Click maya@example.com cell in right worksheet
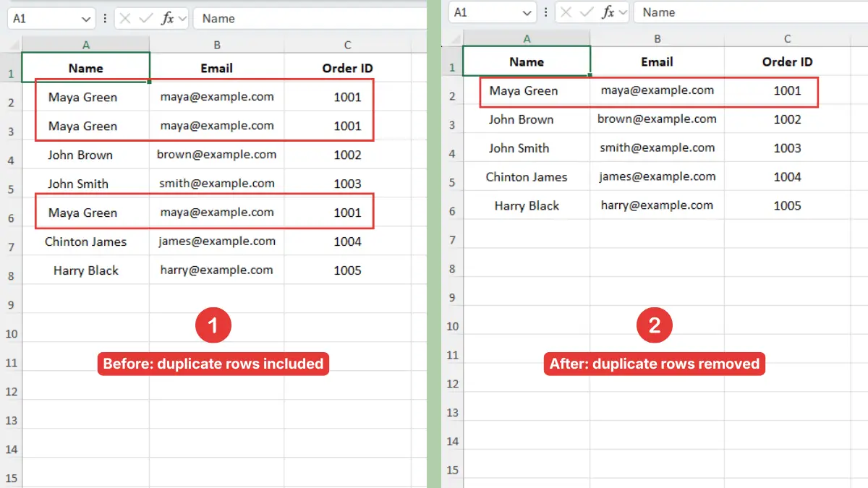The image size is (868, 488). [657, 90]
